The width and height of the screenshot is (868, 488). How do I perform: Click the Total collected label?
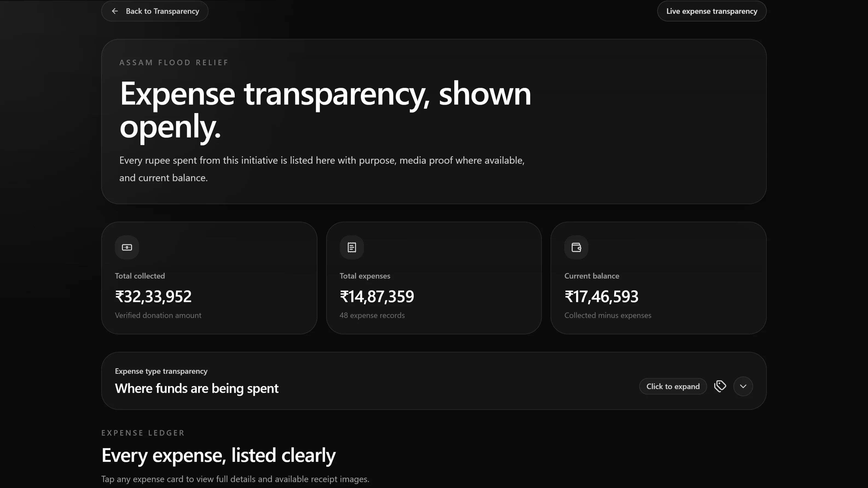(x=140, y=276)
